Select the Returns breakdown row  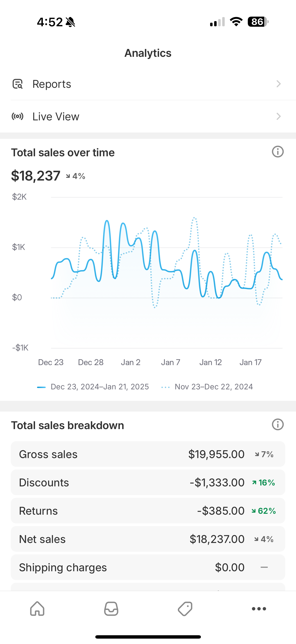(x=148, y=511)
